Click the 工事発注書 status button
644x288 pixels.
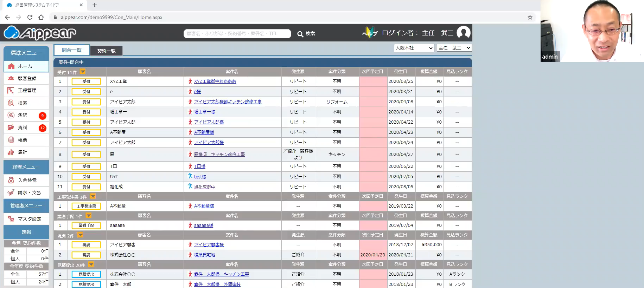click(86, 206)
